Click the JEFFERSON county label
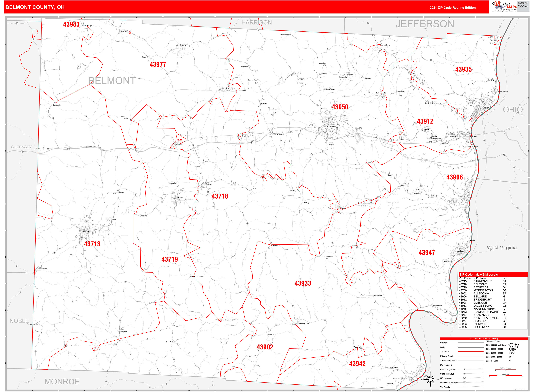 (x=425, y=24)
